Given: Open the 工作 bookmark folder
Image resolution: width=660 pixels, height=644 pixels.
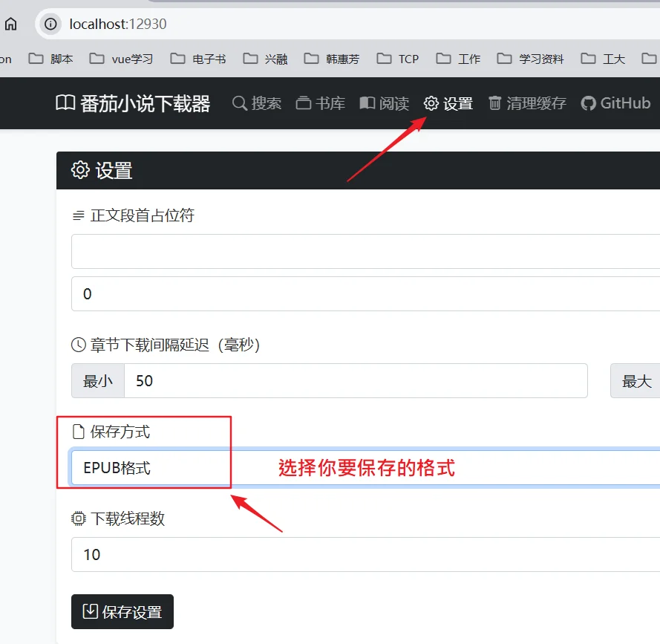Looking at the screenshot, I should 458,59.
